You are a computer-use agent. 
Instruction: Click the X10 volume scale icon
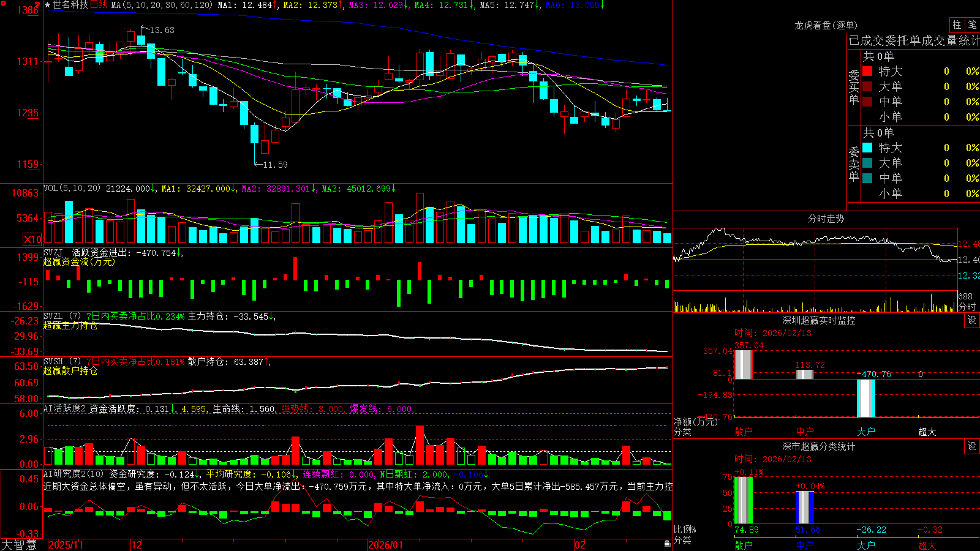[32, 239]
